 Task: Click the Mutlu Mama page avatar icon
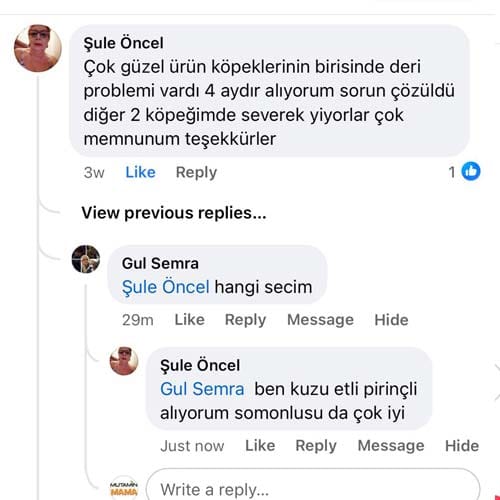pyautogui.click(x=124, y=489)
